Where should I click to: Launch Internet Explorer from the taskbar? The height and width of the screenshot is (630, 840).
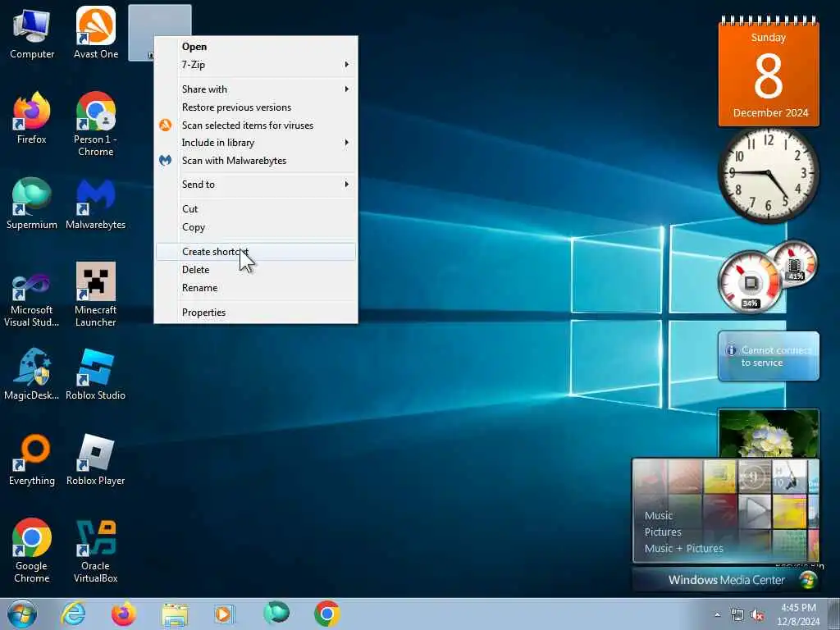(73, 614)
